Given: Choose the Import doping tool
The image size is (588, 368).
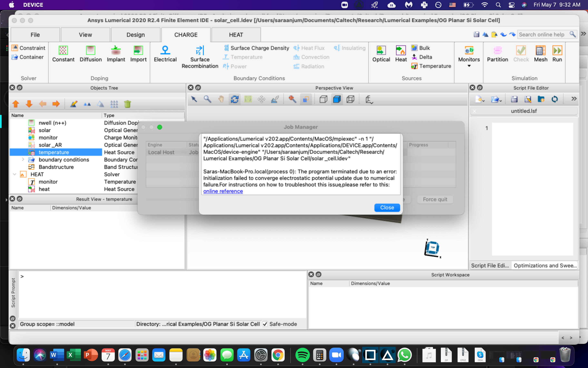Looking at the screenshot, I should (138, 54).
